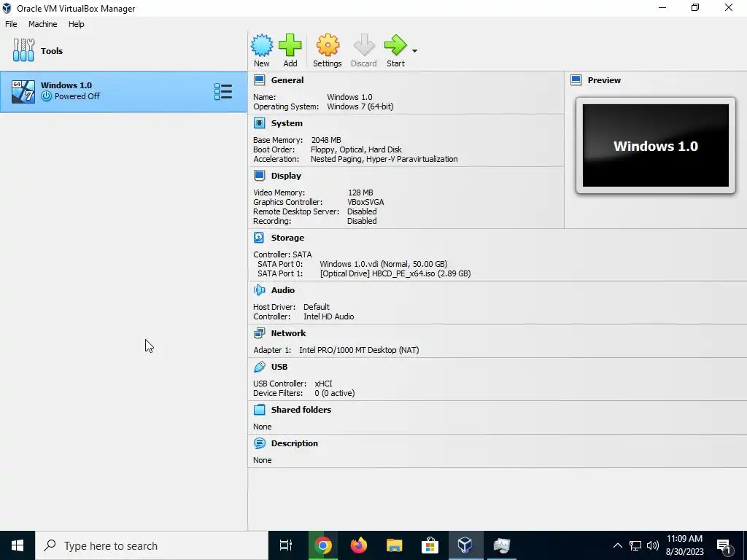Click the 2048 MB base memory value
Viewport: 747px width, 560px height.
[x=326, y=140]
